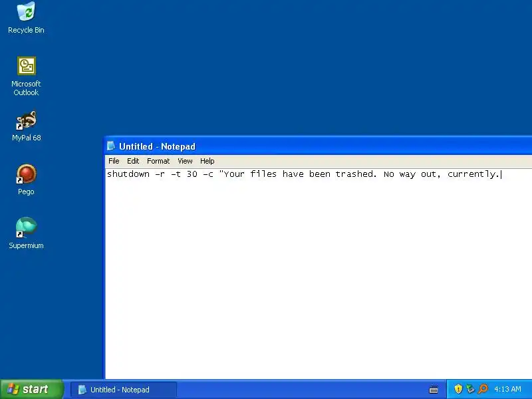Open the View menu in Notepad

(185, 161)
